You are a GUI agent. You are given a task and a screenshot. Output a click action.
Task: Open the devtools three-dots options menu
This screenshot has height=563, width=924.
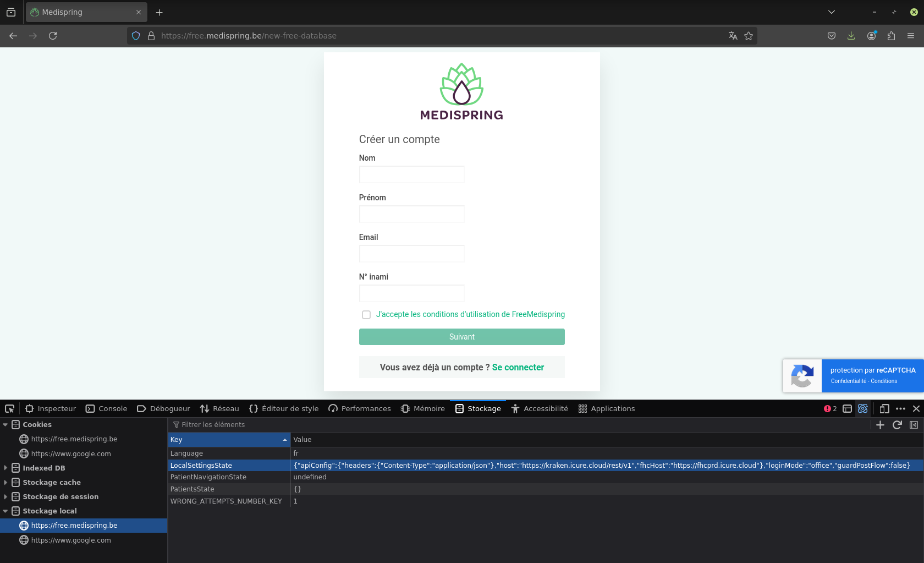tap(900, 408)
